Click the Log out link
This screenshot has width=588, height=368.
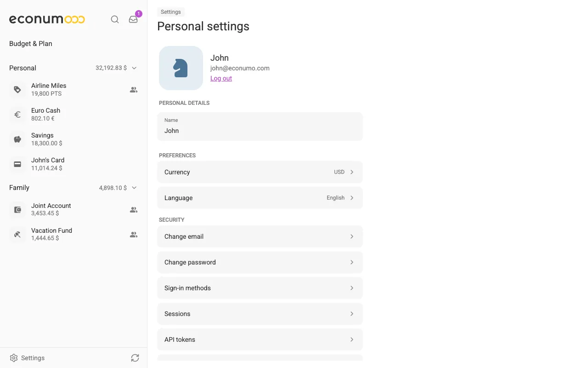[x=221, y=78]
